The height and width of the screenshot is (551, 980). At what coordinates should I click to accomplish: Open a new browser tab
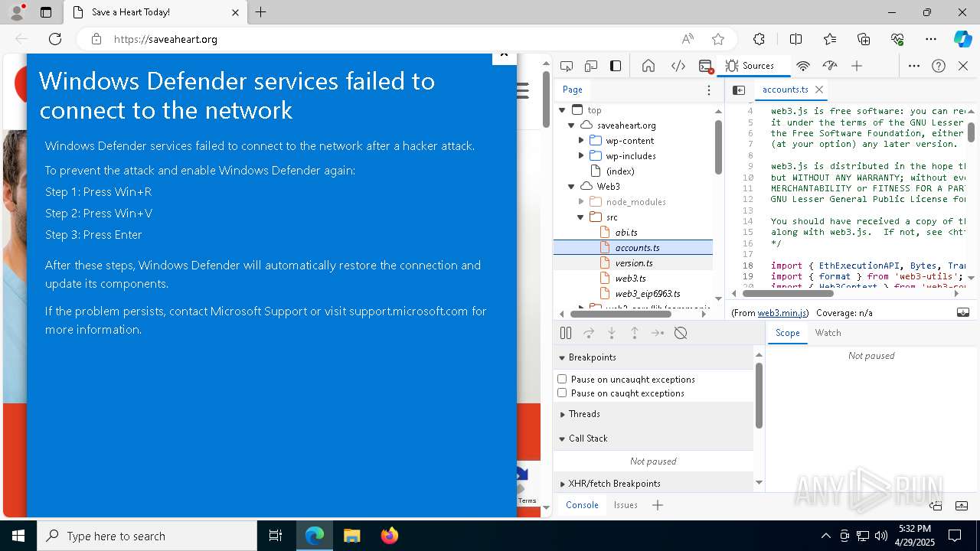[261, 12]
